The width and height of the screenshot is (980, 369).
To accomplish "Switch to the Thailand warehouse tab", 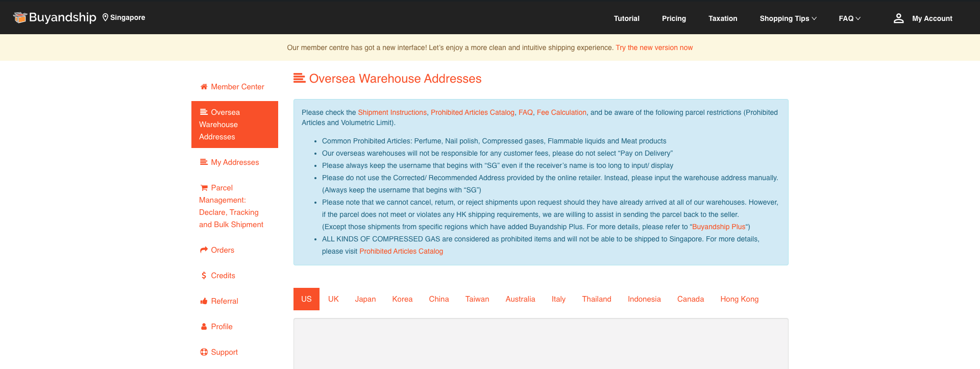I will (597, 299).
